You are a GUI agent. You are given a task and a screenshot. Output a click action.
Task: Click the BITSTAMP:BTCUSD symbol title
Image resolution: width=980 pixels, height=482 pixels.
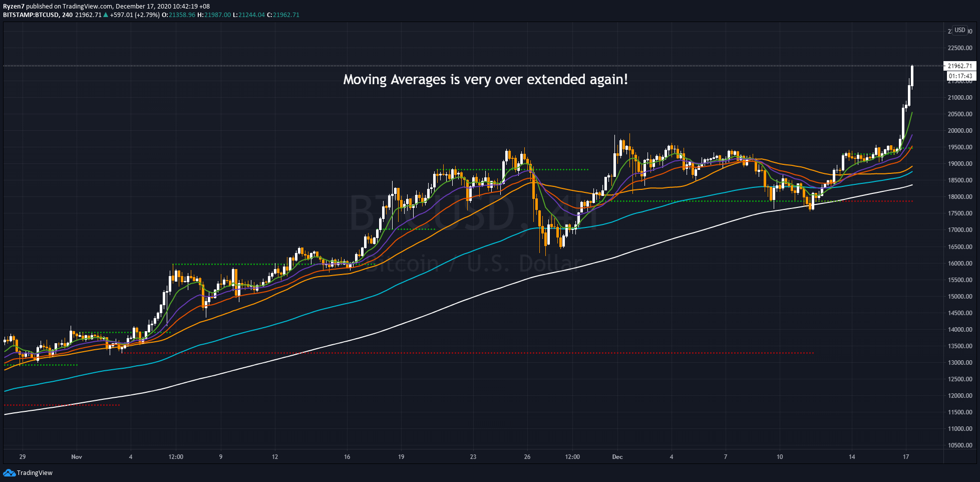point(31,15)
